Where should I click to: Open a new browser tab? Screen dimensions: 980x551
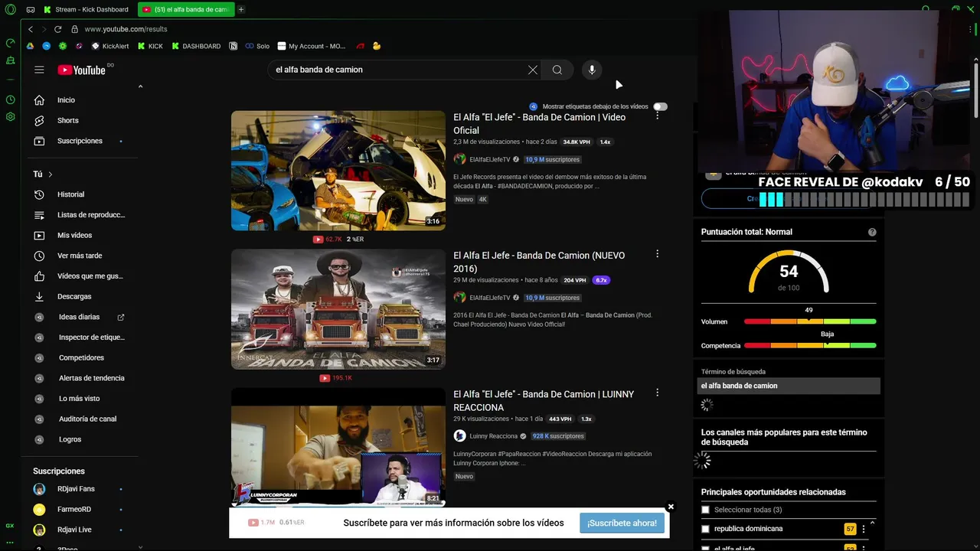(x=241, y=10)
